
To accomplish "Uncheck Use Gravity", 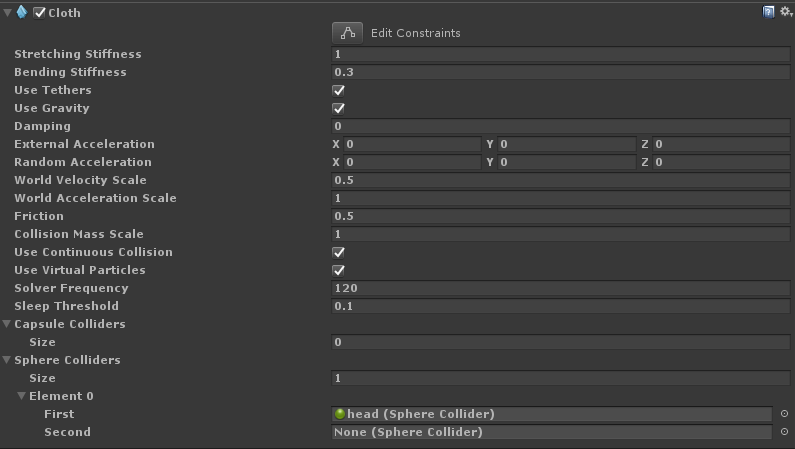I will [x=338, y=108].
